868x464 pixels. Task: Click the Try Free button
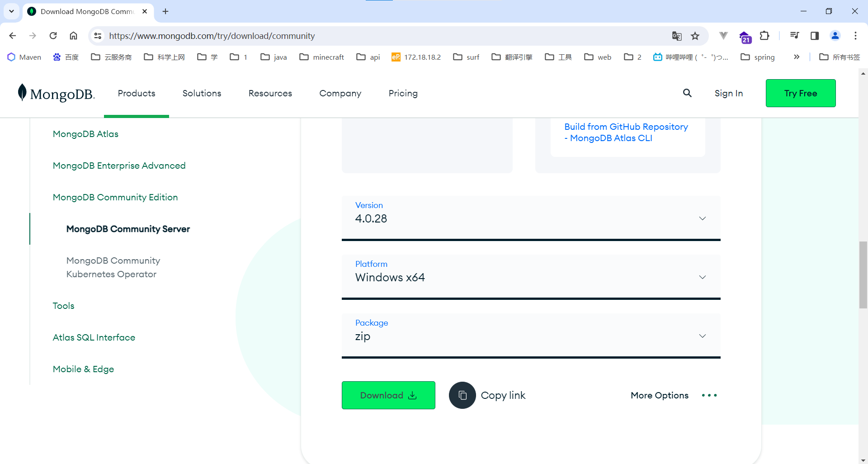801,93
